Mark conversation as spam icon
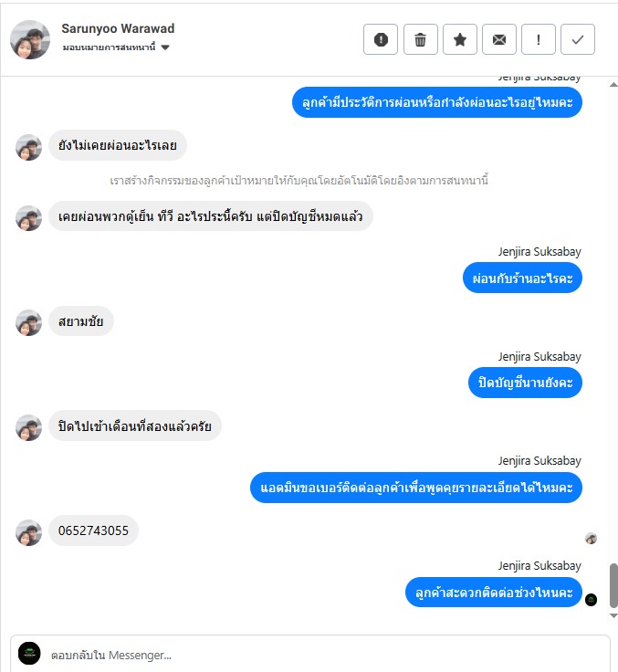The image size is (618, 672). (x=381, y=39)
